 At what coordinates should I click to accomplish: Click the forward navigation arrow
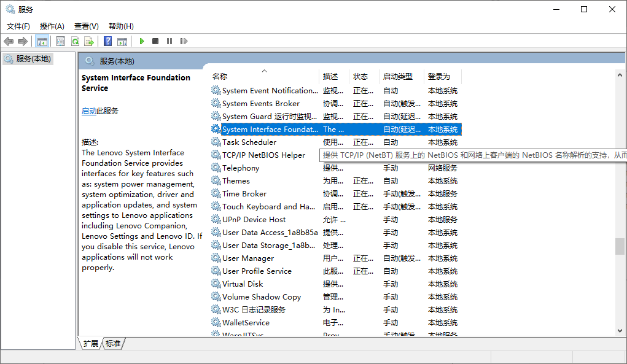(x=23, y=41)
